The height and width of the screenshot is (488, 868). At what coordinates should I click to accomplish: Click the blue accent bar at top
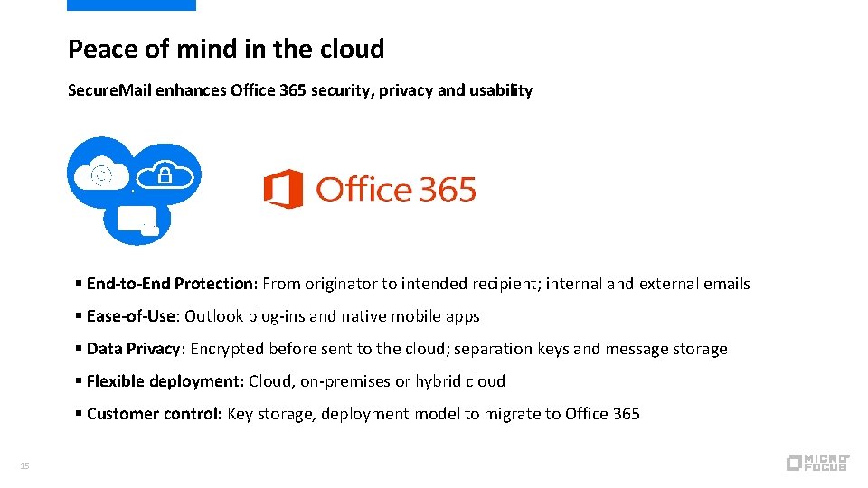131,5
